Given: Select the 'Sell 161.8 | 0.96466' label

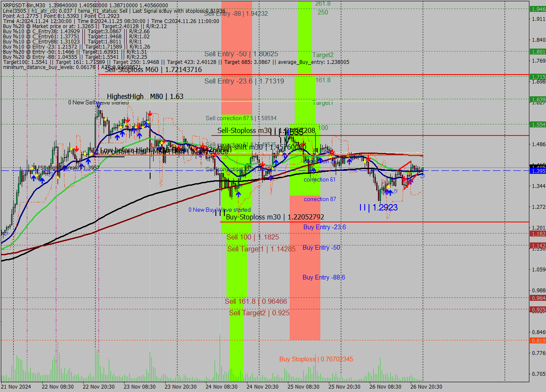Looking at the screenshot, I should (256, 302).
